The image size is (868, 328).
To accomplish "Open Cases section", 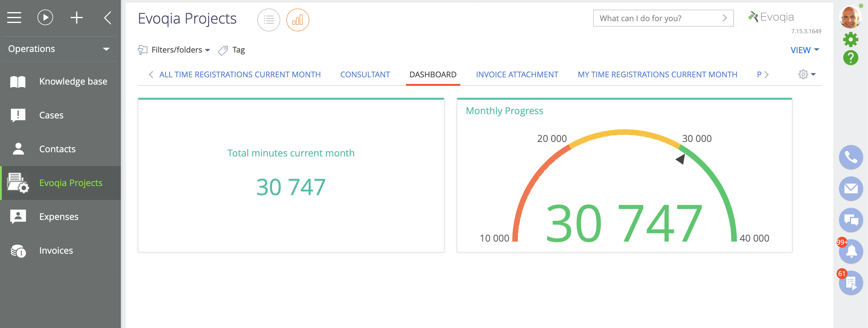I will pyautogui.click(x=61, y=115).
